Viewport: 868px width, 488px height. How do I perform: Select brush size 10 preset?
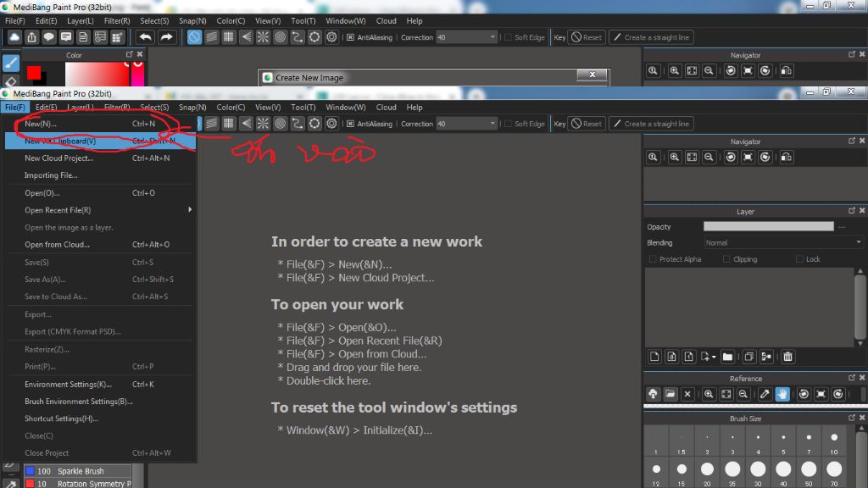[834, 441]
